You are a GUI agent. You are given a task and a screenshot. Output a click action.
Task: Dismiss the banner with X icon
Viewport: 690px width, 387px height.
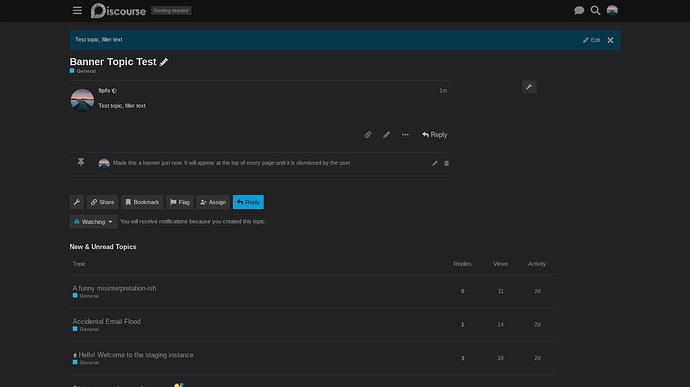[x=610, y=40]
